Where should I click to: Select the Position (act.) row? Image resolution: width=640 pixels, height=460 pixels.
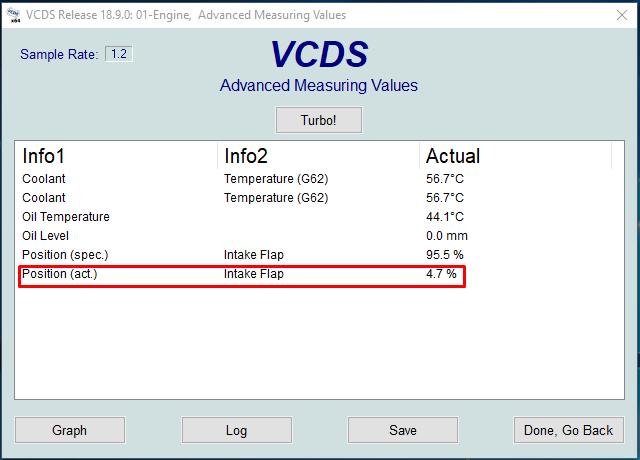(x=60, y=274)
